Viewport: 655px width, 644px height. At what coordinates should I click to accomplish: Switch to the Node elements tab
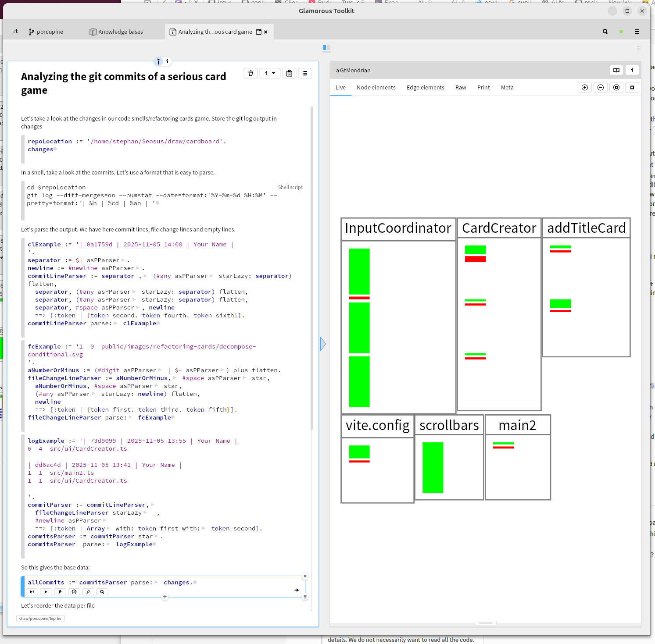coord(376,88)
